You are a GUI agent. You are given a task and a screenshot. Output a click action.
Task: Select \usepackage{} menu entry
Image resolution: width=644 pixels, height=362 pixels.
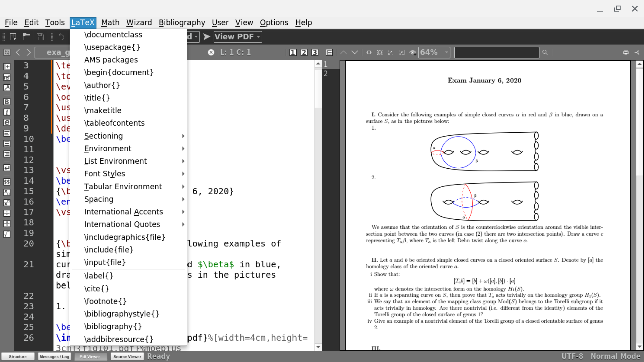129,47
